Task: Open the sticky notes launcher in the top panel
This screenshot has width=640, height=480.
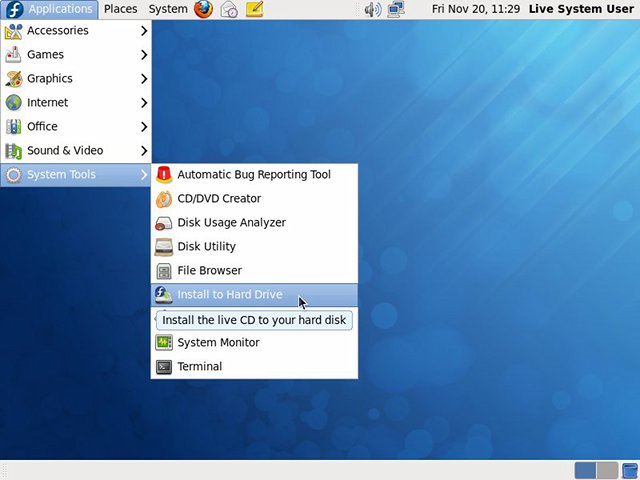Action: click(255, 9)
